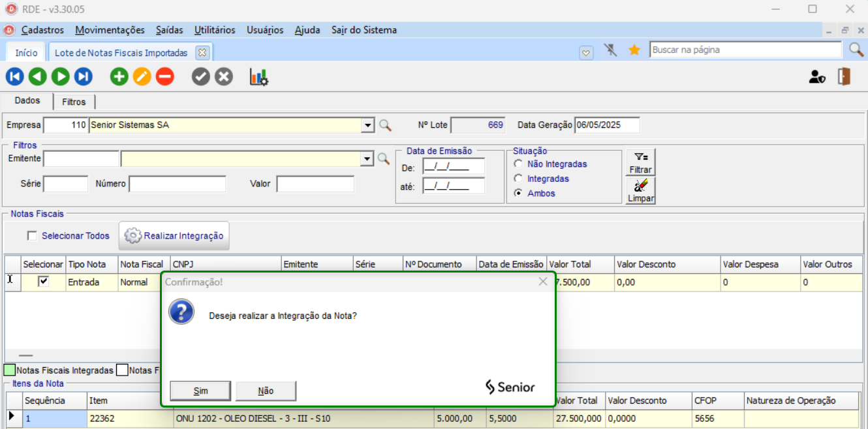
Task: Click the Data Geração date field
Action: [x=607, y=125]
